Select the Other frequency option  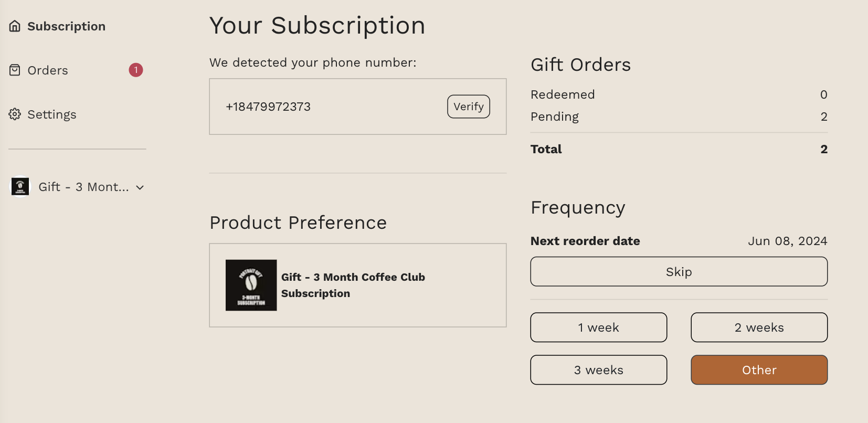[759, 370]
